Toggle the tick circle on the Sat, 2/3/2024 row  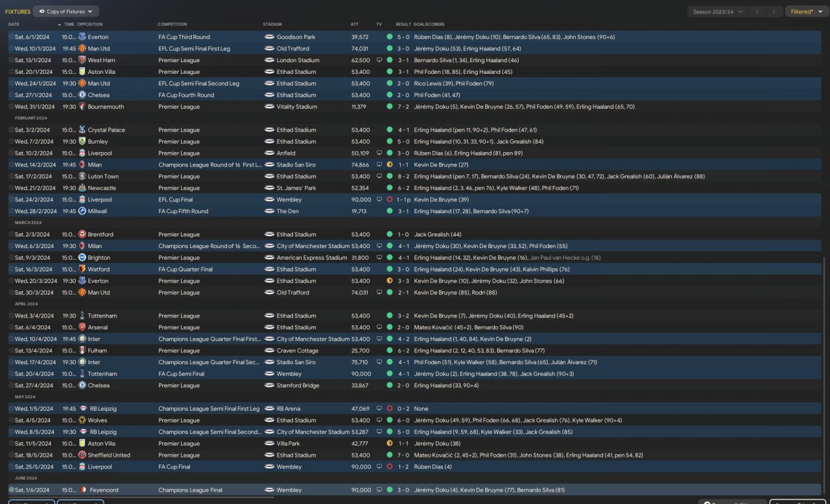click(11, 235)
